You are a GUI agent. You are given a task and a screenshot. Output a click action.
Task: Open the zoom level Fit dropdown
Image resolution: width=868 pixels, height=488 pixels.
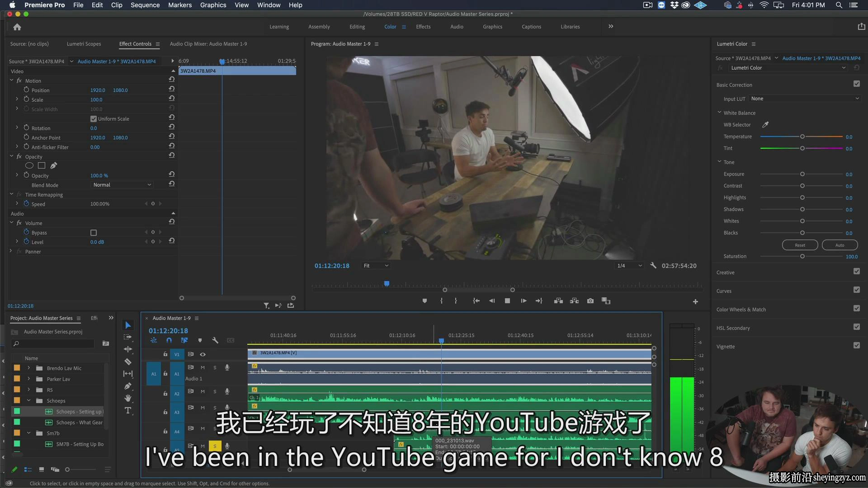[376, 266]
